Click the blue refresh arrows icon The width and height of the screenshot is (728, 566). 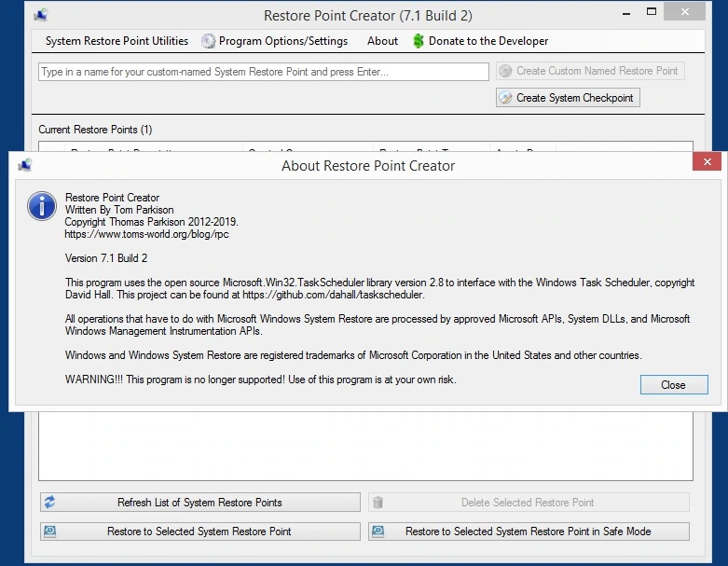pyautogui.click(x=49, y=502)
